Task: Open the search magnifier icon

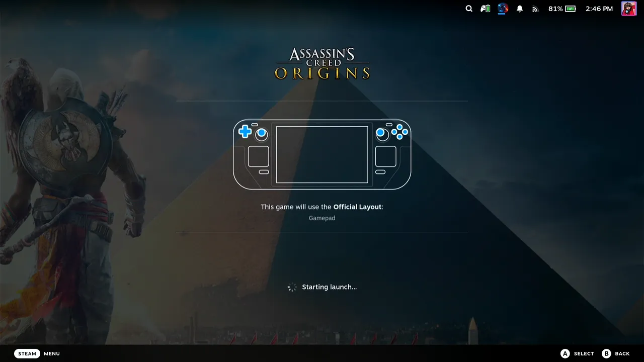Action: 469,9
